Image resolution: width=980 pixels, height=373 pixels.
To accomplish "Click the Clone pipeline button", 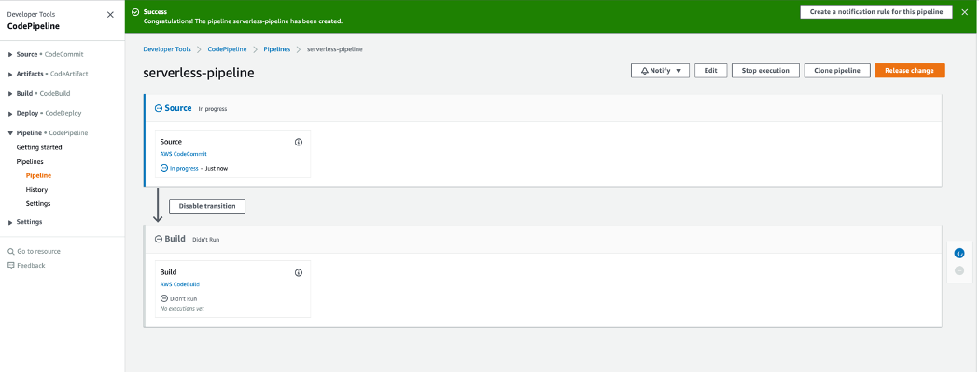I will click(x=837, y=71).
